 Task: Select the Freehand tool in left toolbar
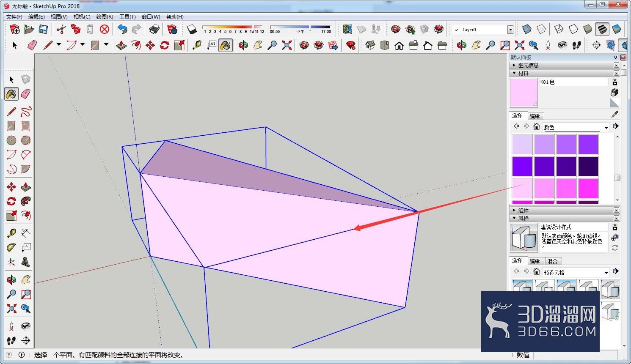26,111
